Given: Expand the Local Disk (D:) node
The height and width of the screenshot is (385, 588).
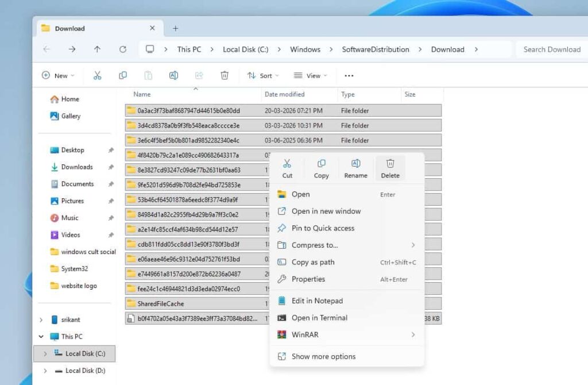Looking at the screenshot, I should [45, 371].
